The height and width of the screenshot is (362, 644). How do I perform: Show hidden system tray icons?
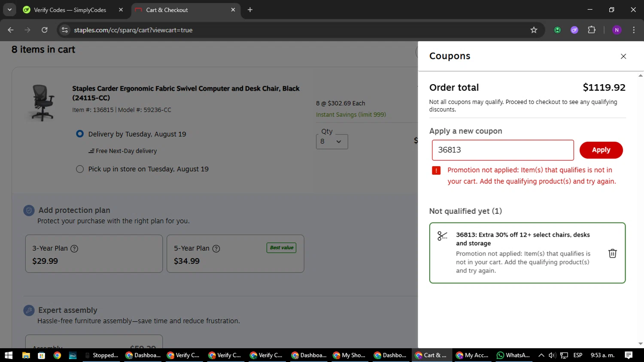[x=541, y=355]
